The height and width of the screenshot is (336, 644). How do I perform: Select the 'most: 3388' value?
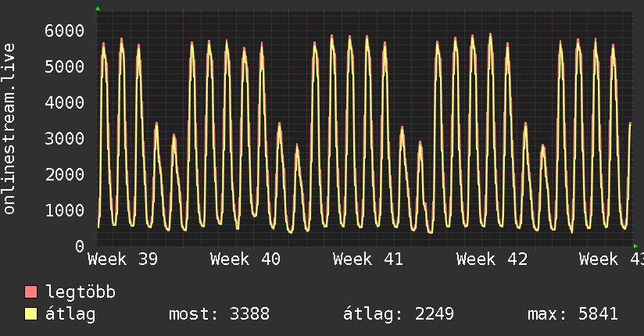coord(220,314)
